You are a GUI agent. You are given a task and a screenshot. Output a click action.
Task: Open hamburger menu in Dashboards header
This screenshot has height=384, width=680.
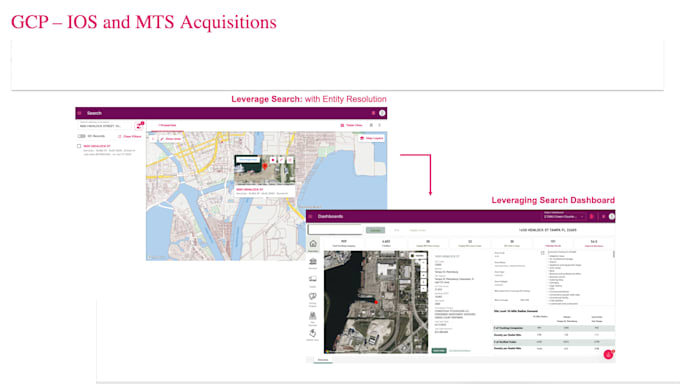tap(310, 217)
